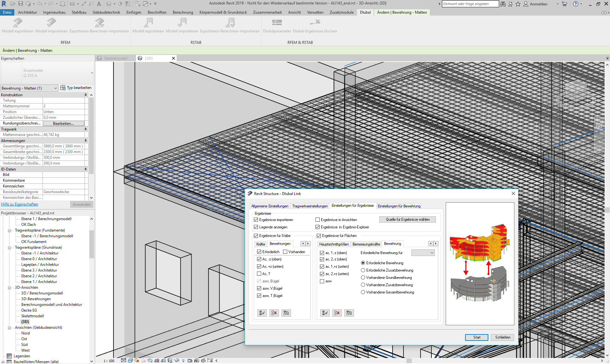The height and width of the screenshot is (364, 610).
Task: Click Quelle für Ergebnisse wählen
Action: [x=407, y=219]
